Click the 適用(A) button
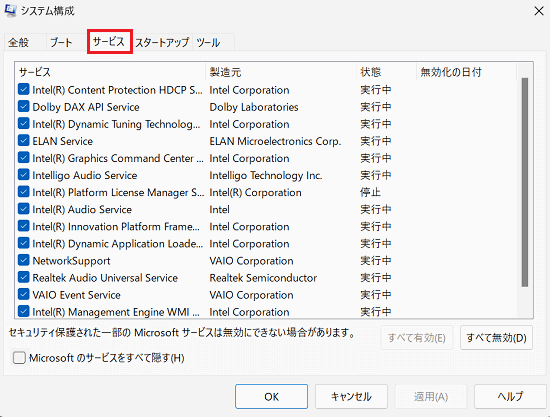This screenshot has width=550, height=417. [431, 397]
